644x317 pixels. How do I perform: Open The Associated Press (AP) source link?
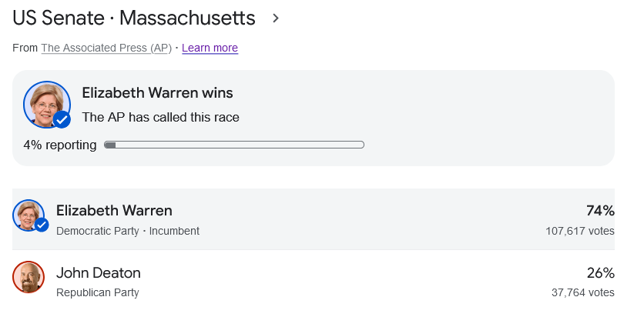point(106,48)
